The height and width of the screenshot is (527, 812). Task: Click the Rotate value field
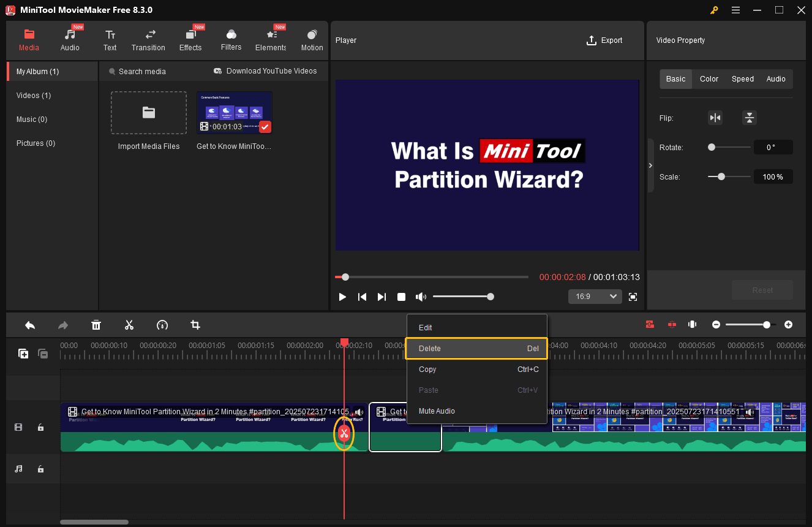[773, 147]
